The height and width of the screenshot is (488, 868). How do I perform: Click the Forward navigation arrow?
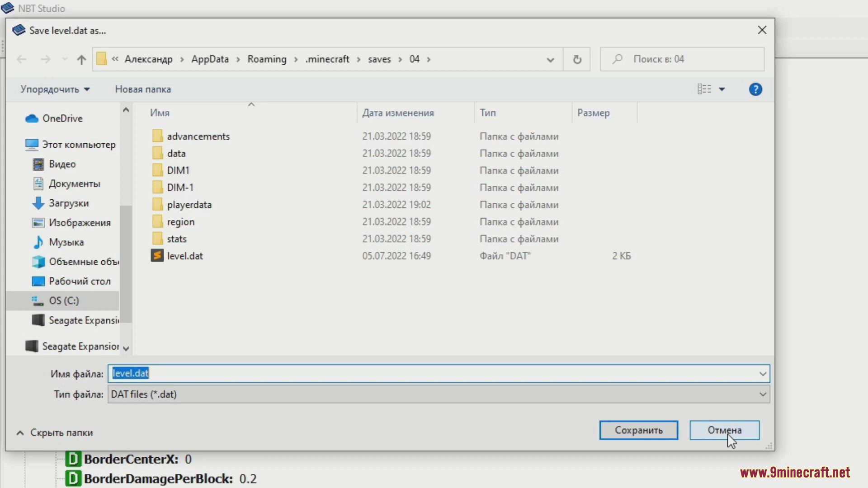click(45, 59)
